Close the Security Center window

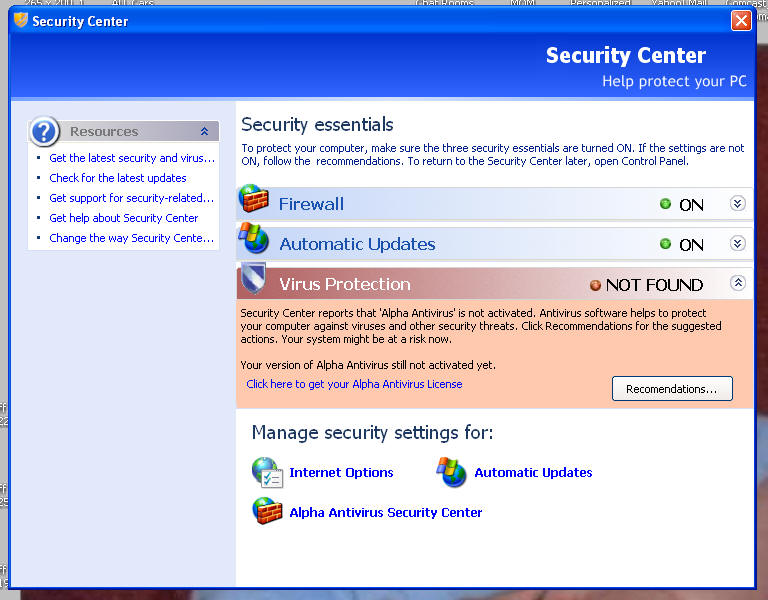coord(741,21)
